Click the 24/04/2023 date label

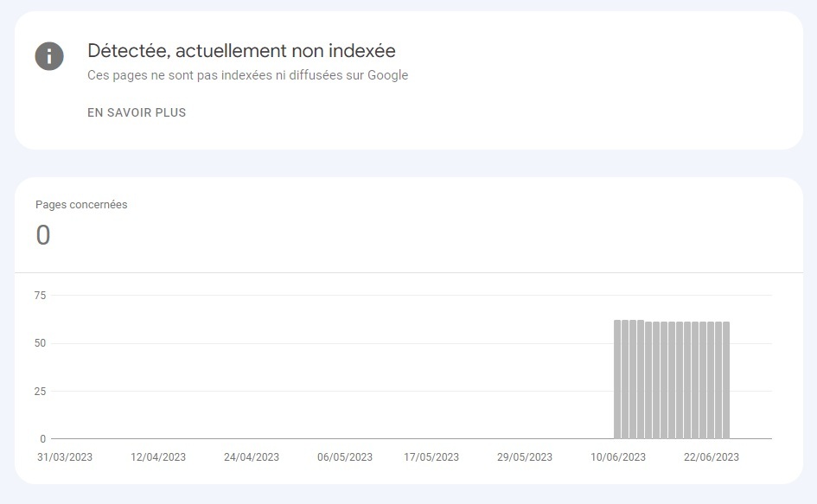point(252,457)
